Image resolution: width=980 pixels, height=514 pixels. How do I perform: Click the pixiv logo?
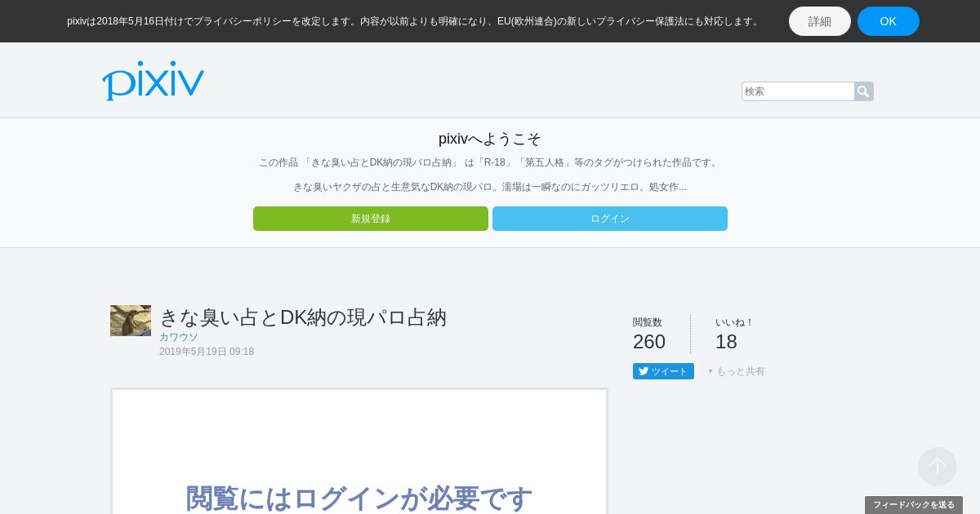[153, 80]
